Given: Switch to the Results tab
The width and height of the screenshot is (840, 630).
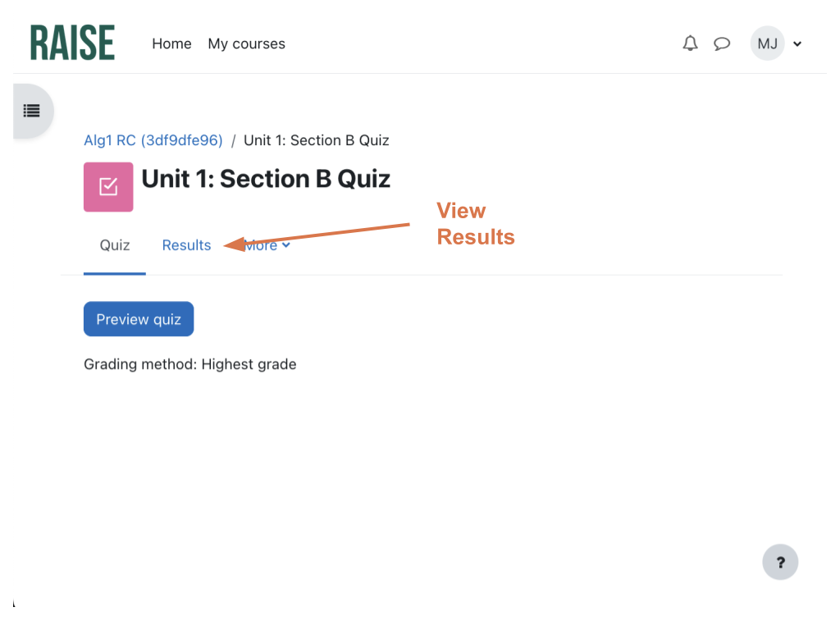Looking at the screenshot, I should point(186,245).
